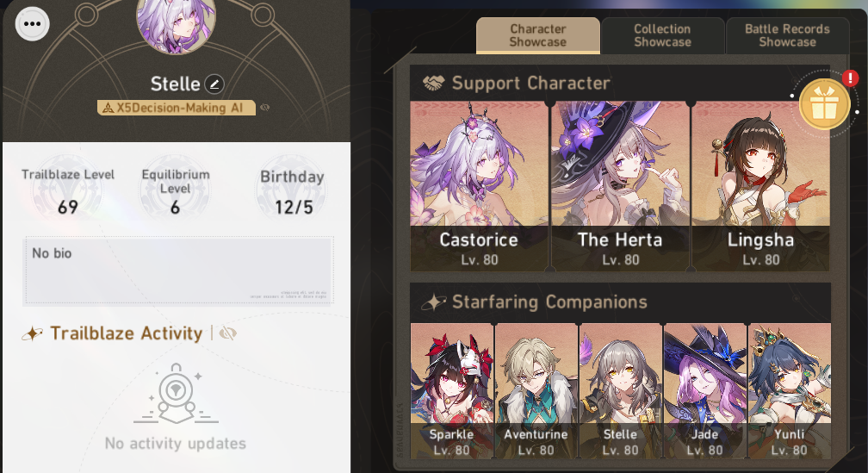Click the pencil icon to edit nickname Stelle

[214, 84]
